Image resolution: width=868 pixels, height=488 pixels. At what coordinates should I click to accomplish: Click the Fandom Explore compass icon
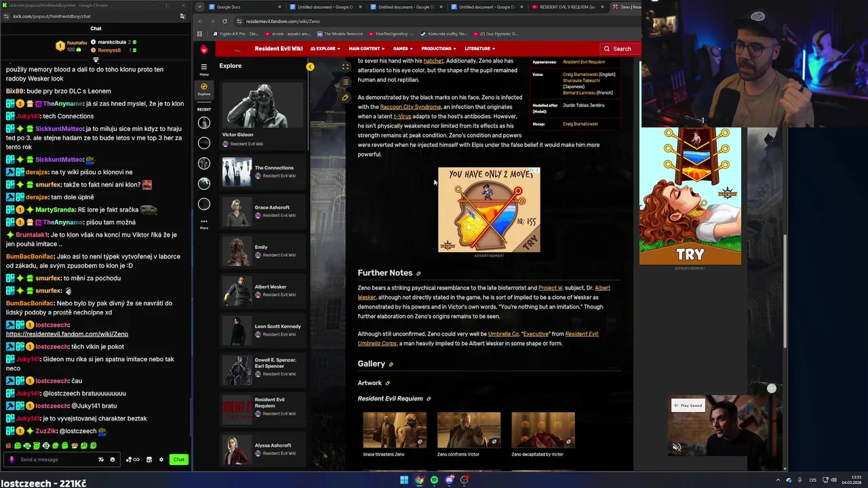coord(203,89)
